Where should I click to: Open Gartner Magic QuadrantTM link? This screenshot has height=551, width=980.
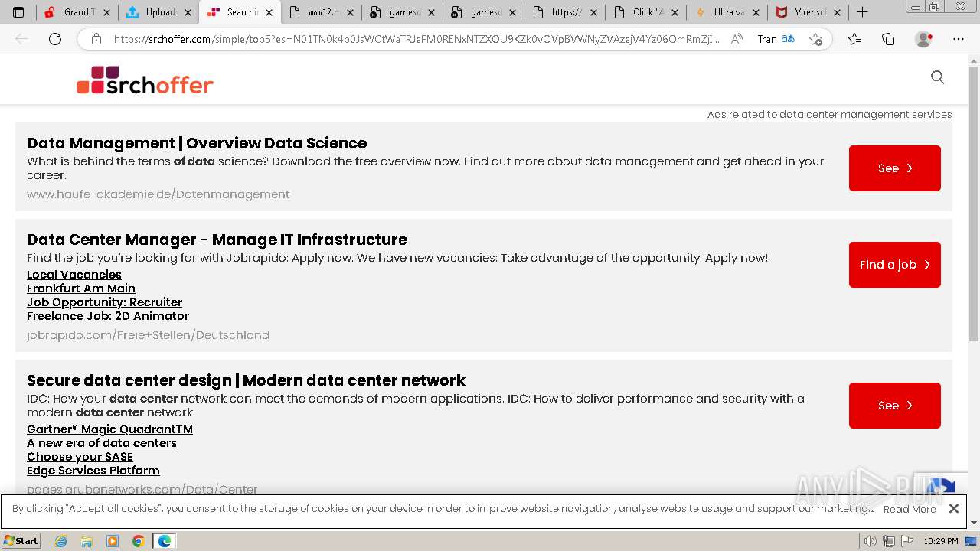pyautogui.click(x=109, y=429)
